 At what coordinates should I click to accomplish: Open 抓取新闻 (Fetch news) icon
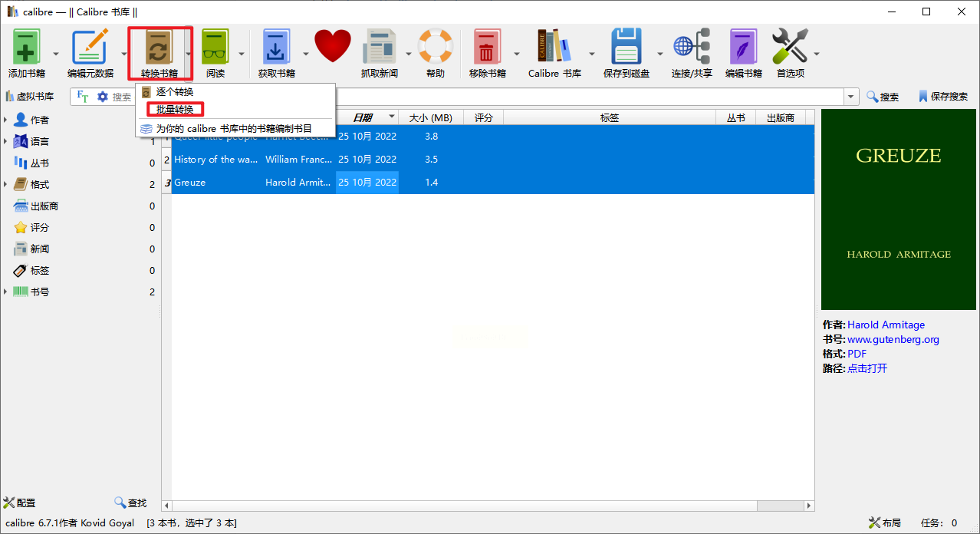coord(379,49)
